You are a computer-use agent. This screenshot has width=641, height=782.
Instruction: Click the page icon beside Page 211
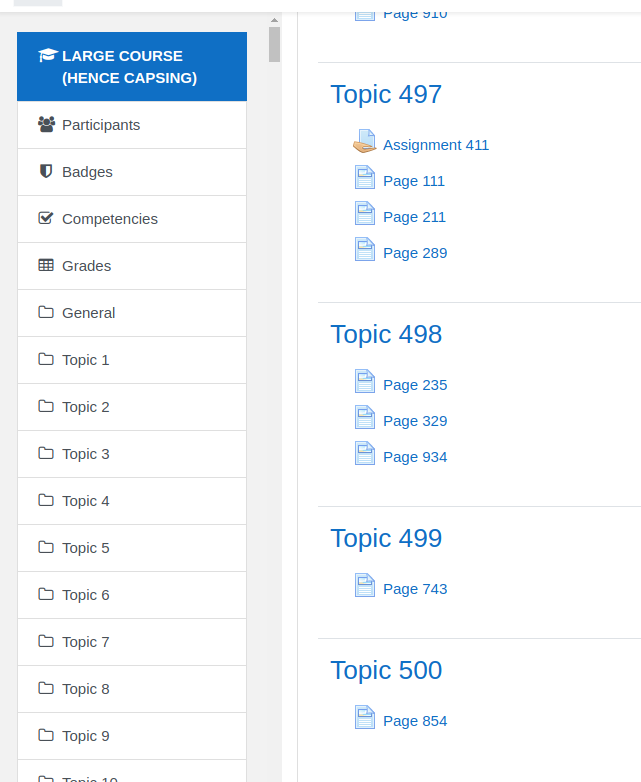pyautogui.click(x=365, y=213)
